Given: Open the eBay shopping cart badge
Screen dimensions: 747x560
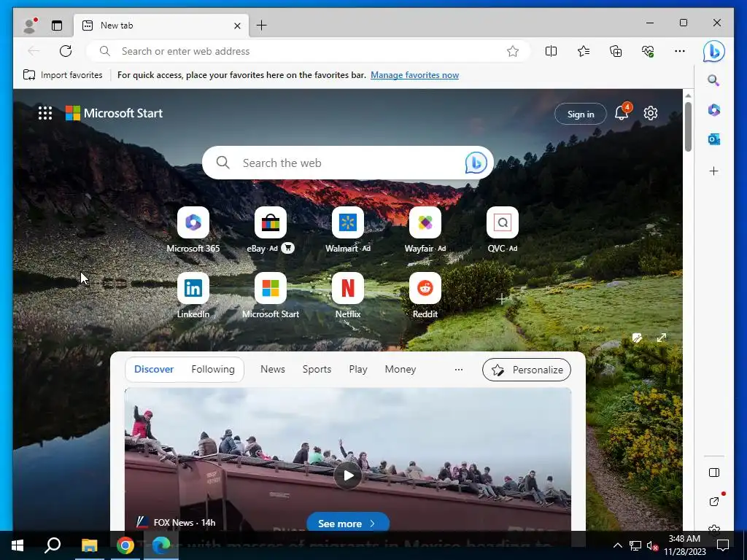Looking at the screenshot, I should [x=287, y=248].
